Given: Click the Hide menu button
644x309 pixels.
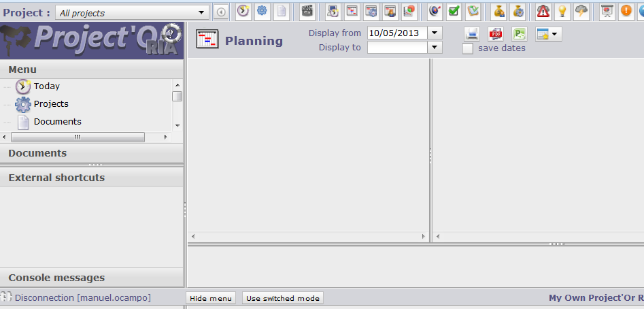Looking at the screenshot, I should 211,298.
